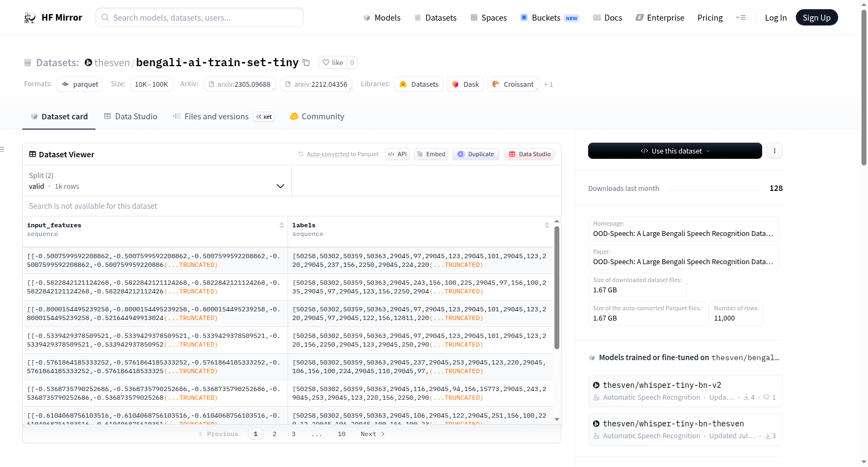Show the +1 more libraries
This screenshot has height=467, width=868.
(x=548, y=84)
